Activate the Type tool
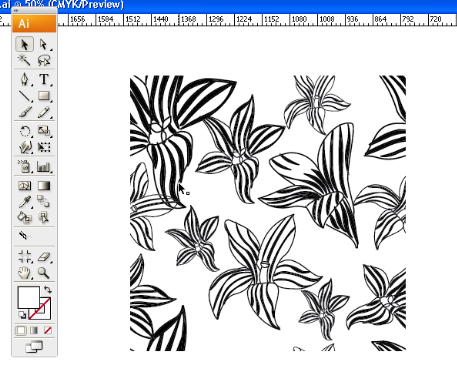 coord(44,79)
